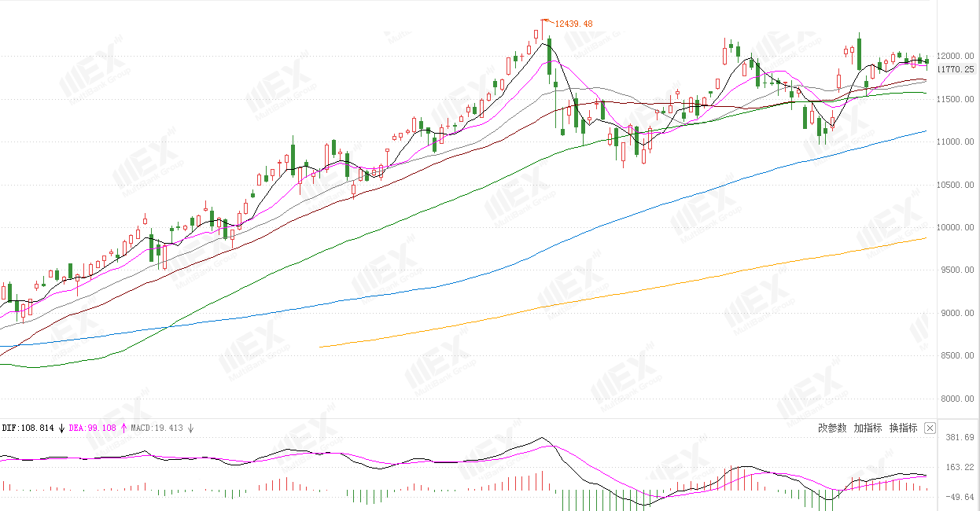This screenshot has width=980, height=511.
Task: Click the 381.69 MACD axis label
Action: pyautogui.click(x=960, y=437)
